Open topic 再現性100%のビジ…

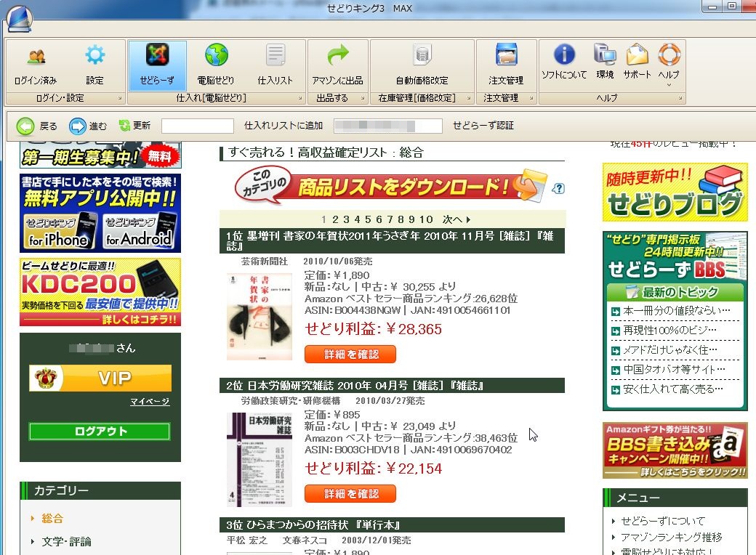click(x=669, y=331)
